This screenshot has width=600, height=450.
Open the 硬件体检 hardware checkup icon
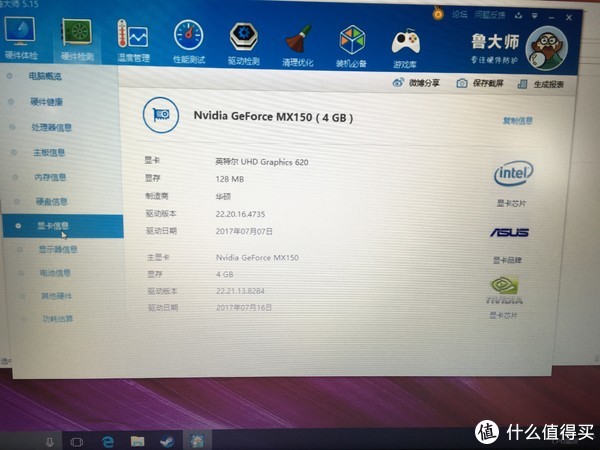click(x=20, y=38)
